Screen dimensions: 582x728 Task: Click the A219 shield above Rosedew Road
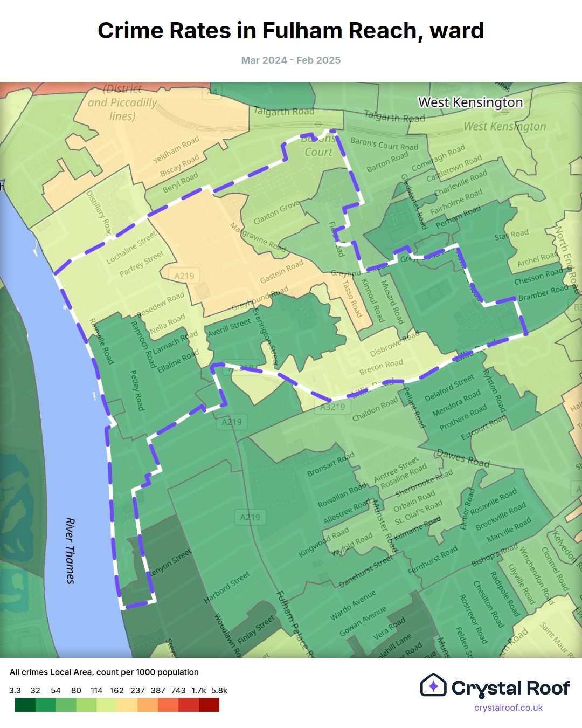pos(184,276)
